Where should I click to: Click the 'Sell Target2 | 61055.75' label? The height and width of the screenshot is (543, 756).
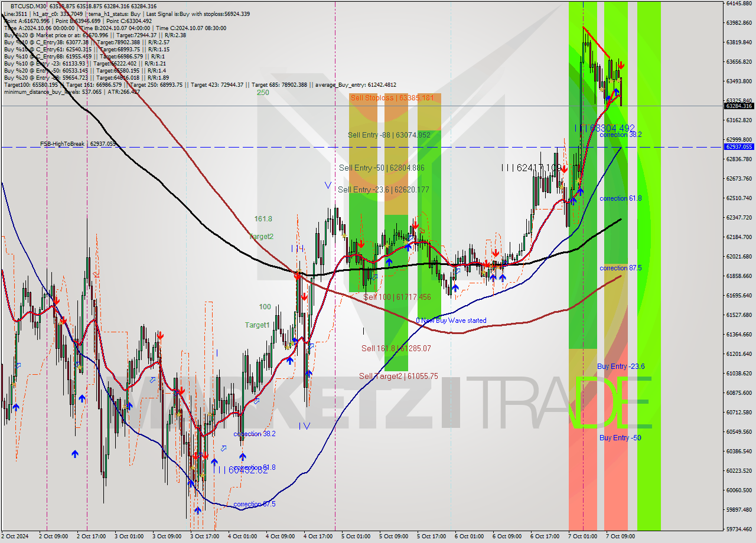(399, 376)
